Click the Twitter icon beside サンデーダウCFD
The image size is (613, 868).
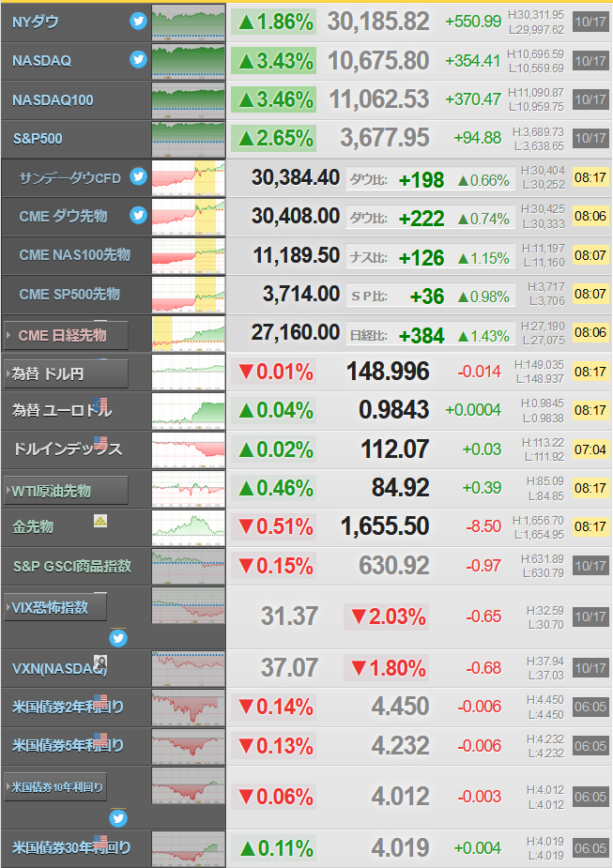point(138,176)
